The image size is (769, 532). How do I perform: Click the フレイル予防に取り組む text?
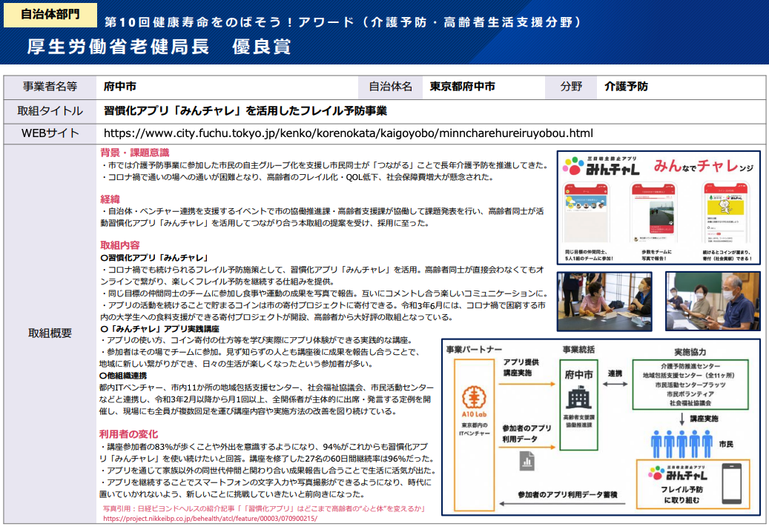coord(681,495)
